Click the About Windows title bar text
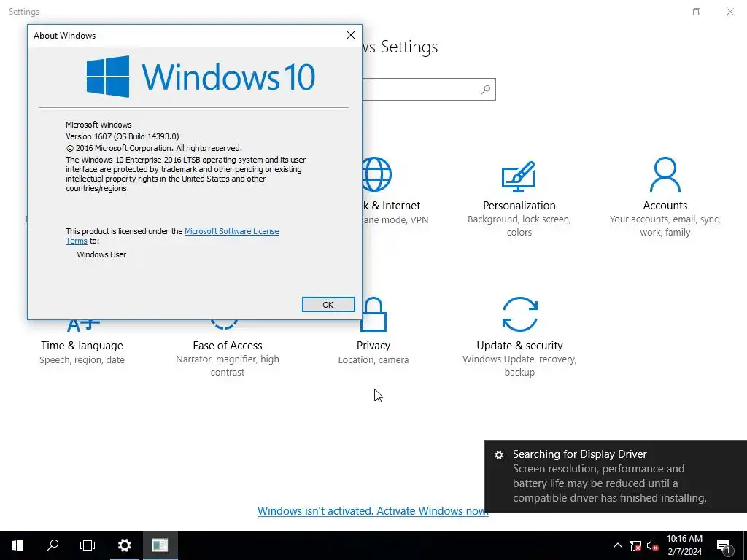The width and height of the screenshot is (747, 560). pos(64,36)
